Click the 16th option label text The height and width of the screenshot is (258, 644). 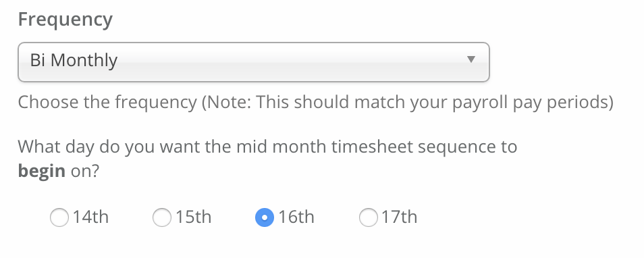click(296, 217)
